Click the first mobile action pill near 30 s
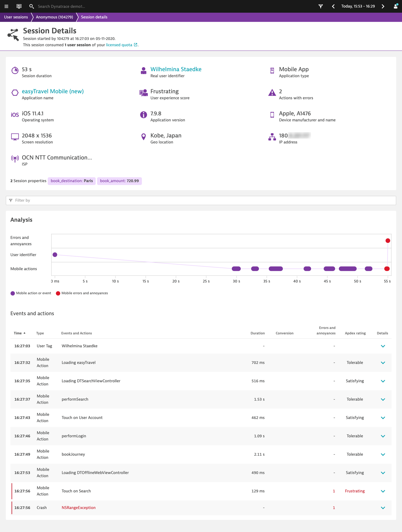Screen dimensions: 402x532 (x=236, y=269)
